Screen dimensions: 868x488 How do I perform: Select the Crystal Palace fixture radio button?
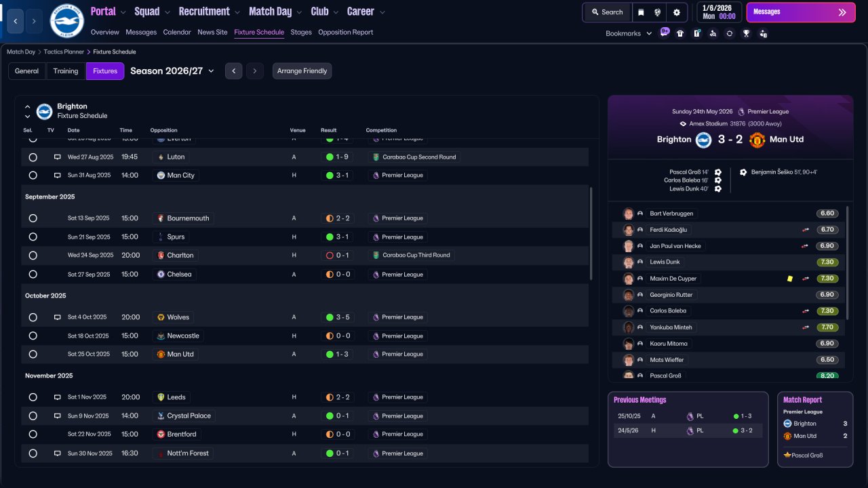33,416
